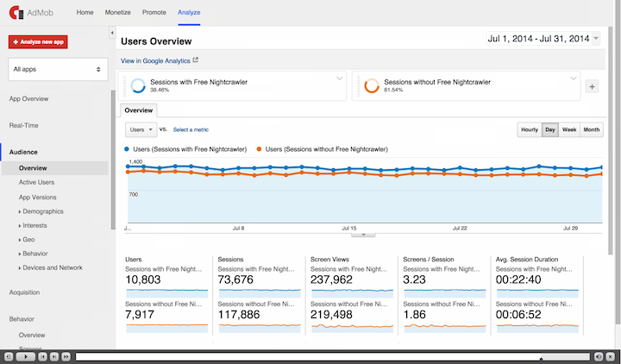
Task: Select the Analyze tab
Action: (x=189, y=12)
